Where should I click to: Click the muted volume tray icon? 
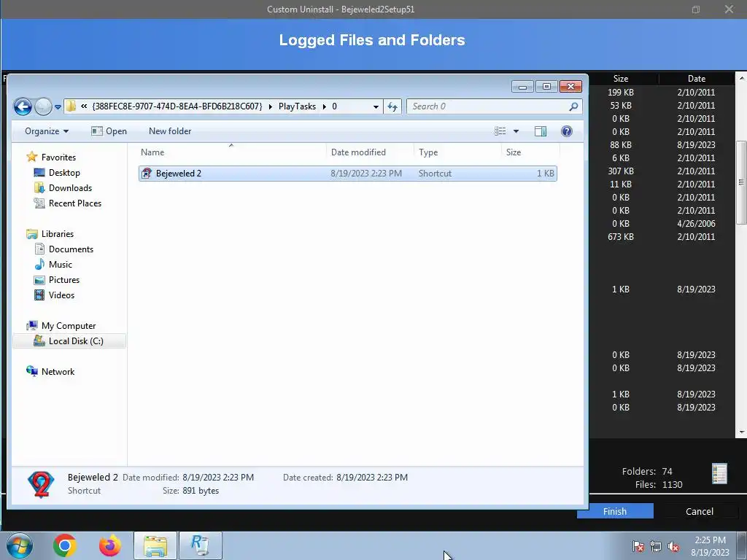pos(673,546)
